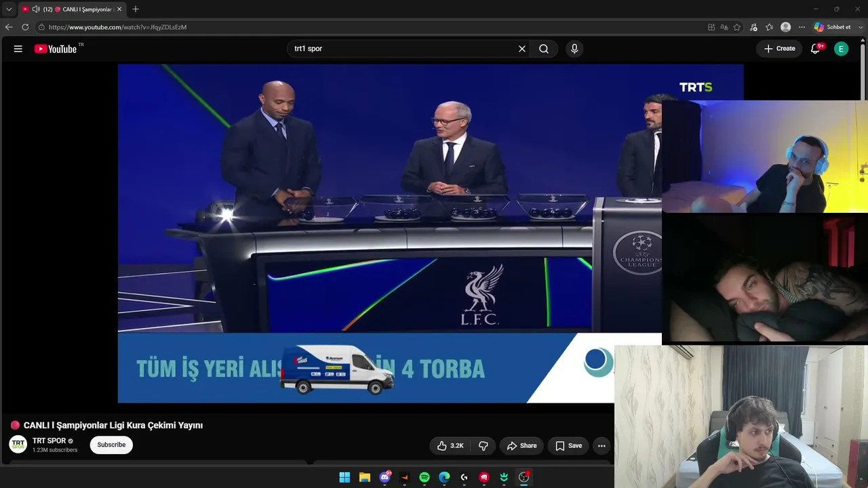Reload the page in the browser
The image size is (868, 488).
[25, 27]
